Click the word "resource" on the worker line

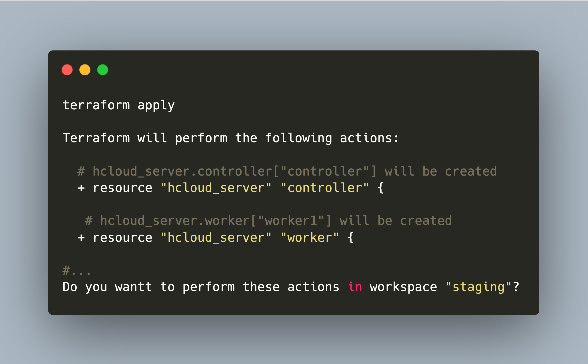pos(122,238)
